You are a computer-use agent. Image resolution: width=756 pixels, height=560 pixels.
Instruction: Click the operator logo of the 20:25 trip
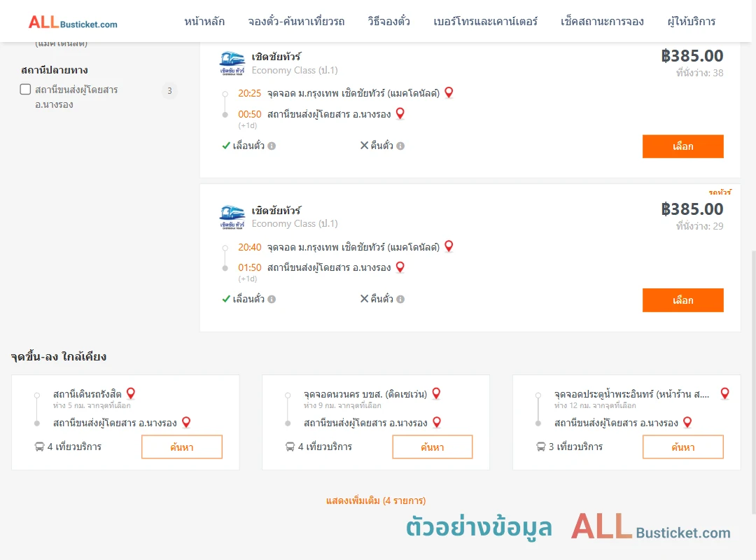click(x=232, y=63)
